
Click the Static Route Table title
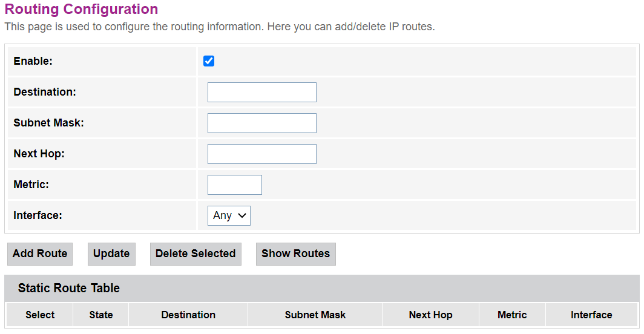(69, 288)
